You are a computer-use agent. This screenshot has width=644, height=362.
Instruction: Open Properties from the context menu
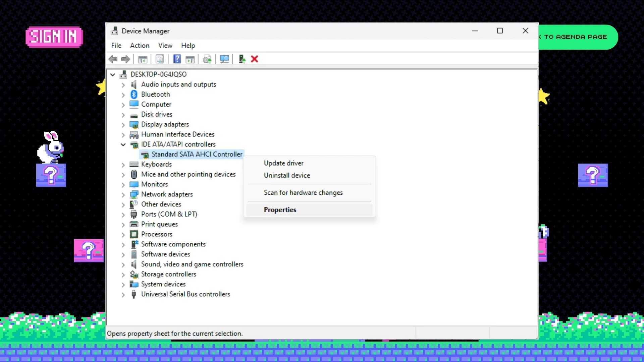[x=309, y=210]
